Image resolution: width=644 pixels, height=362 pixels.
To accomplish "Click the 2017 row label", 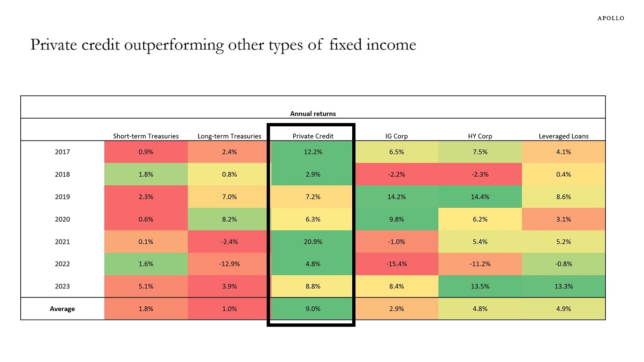I will click(x=62, y=152).
